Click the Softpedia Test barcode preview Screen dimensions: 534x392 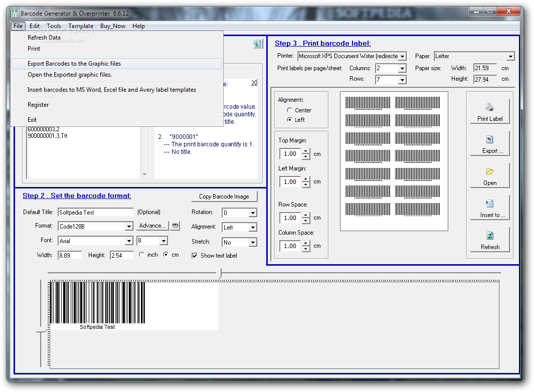point(134,305)
